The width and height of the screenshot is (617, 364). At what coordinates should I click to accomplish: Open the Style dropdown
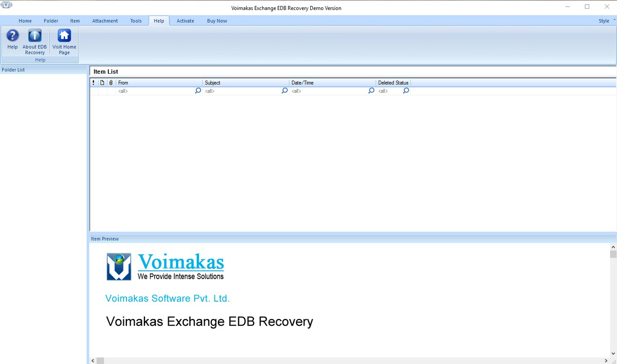(x=605, y=20)
